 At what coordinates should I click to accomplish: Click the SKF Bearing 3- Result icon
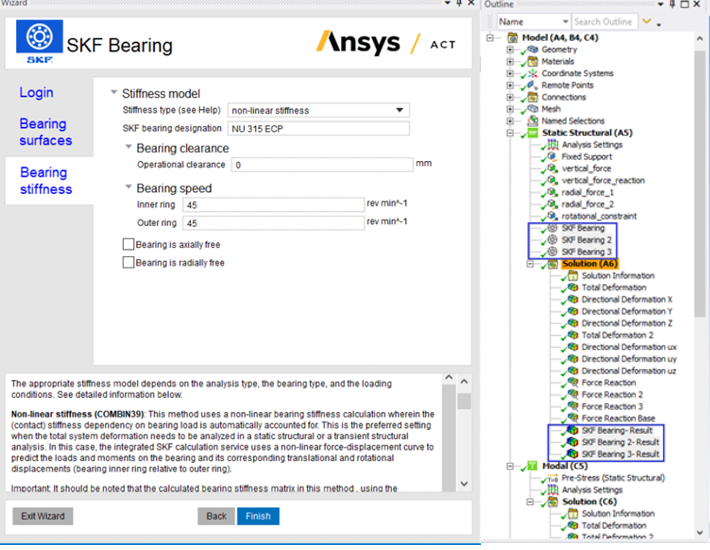[x=573, y=454]
